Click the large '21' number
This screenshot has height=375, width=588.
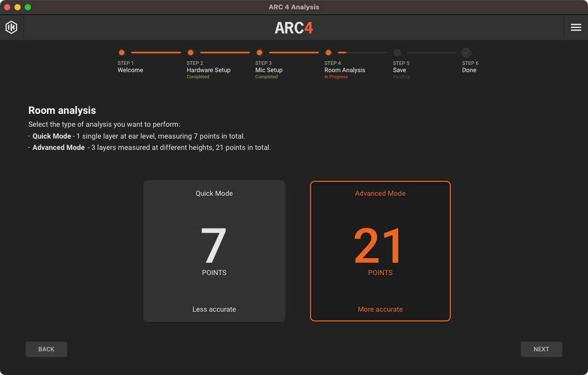378,246
